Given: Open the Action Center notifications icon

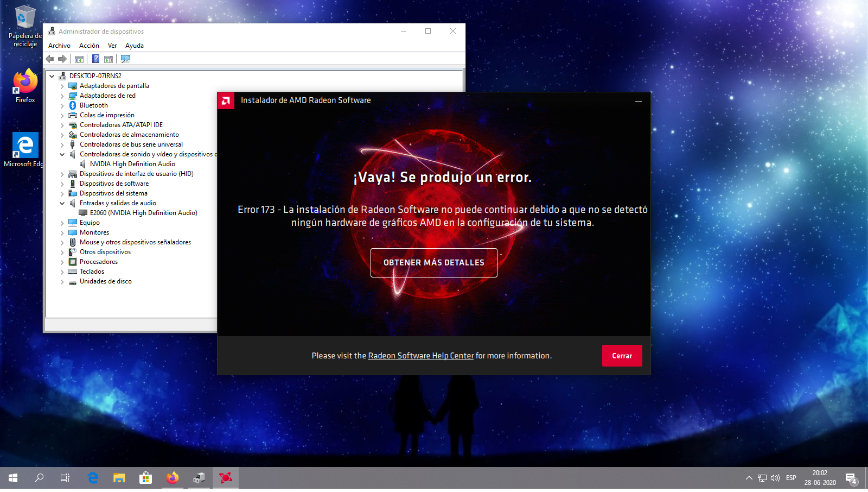Looking at the screenshot, I should 851,478.
